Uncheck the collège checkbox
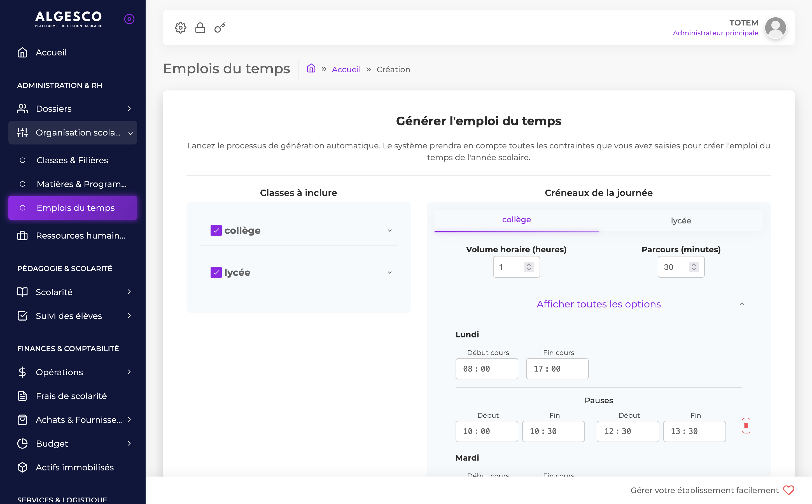This screenshot has width=812, height=504. point(216,230)
